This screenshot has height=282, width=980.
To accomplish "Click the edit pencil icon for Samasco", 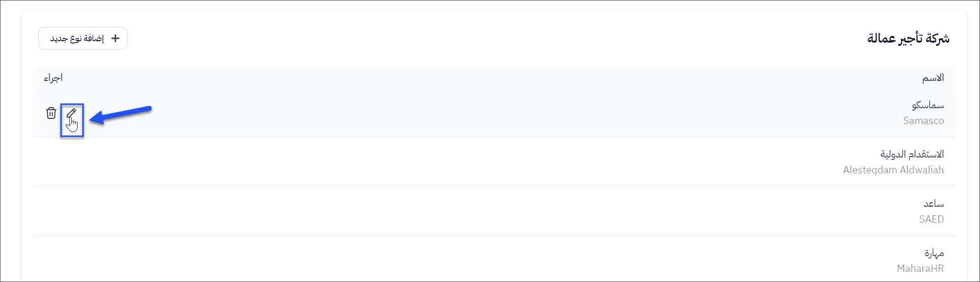I will [x=71, y=113].
